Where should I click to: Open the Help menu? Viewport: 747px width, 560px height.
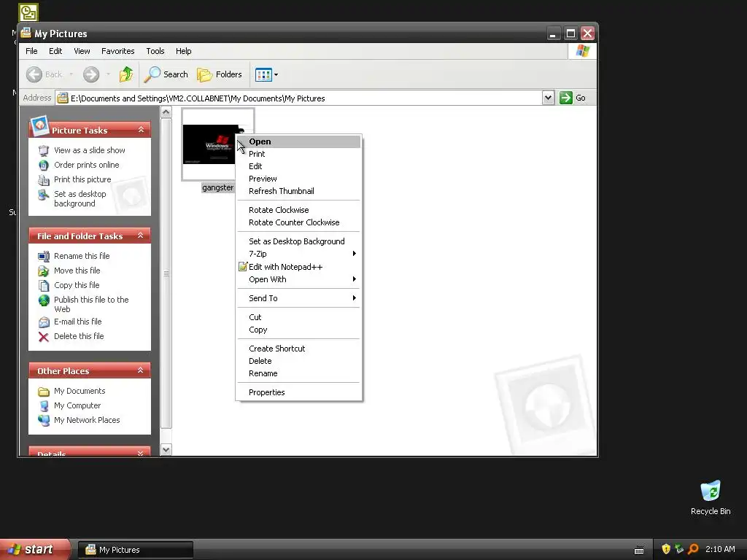tap(183, 51)
